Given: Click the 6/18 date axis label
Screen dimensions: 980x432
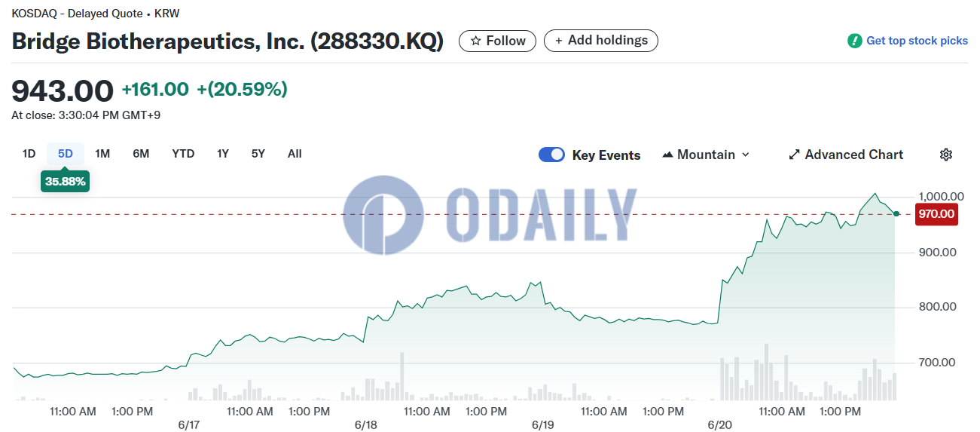Looking at the screenshot, I should [x=365, y=425].
